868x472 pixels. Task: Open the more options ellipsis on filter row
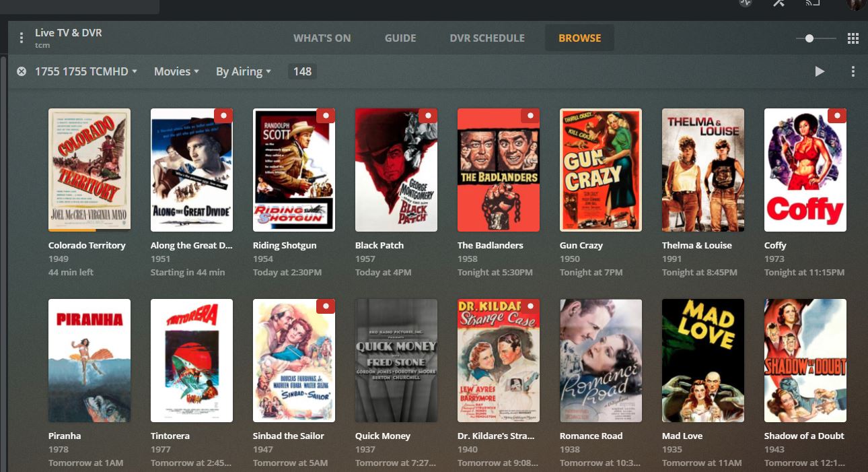tap(853, 71)
